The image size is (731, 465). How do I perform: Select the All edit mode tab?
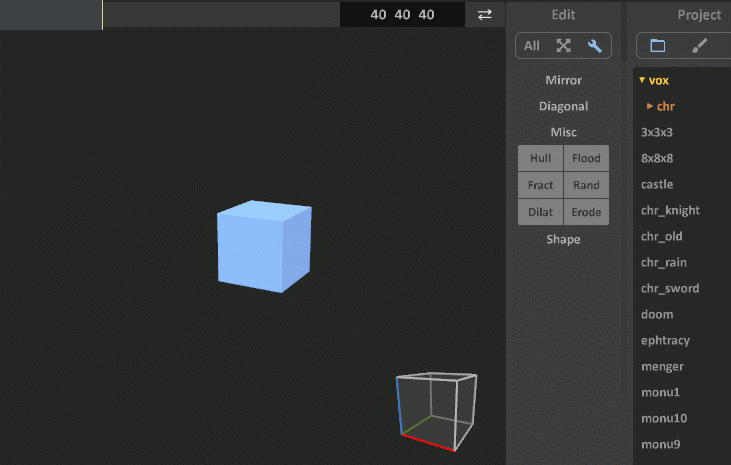point(531,46)
